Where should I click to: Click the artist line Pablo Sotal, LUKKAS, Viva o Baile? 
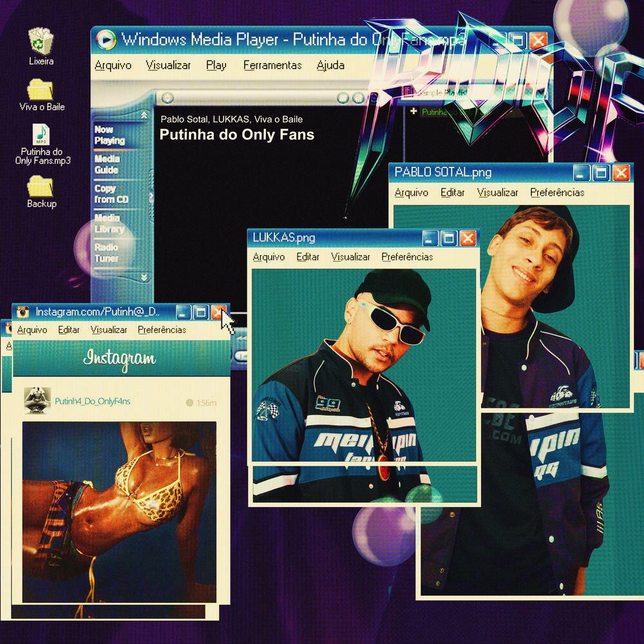click(x=232, y=119)
